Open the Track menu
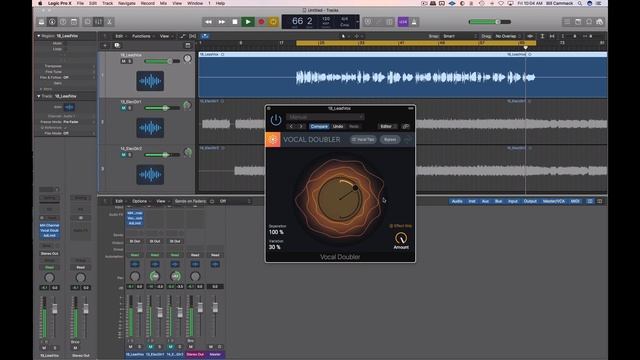Viewport: 640px width, 360px height. (x=107, y=3)
